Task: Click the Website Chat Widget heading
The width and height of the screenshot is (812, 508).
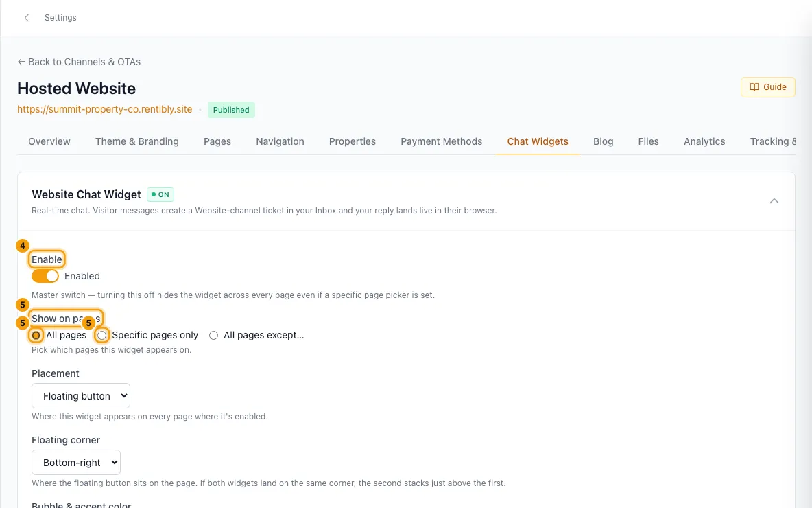Action: (x=86, y=194)
